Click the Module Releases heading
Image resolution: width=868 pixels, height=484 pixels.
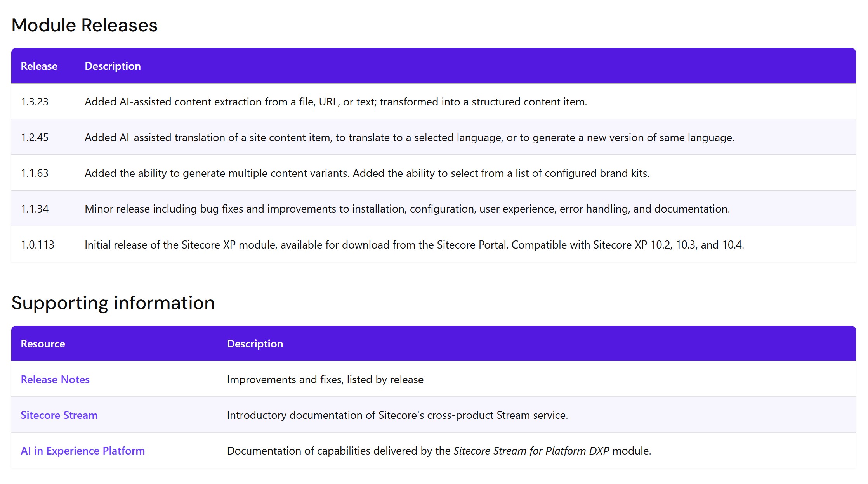tap(85, 26)
